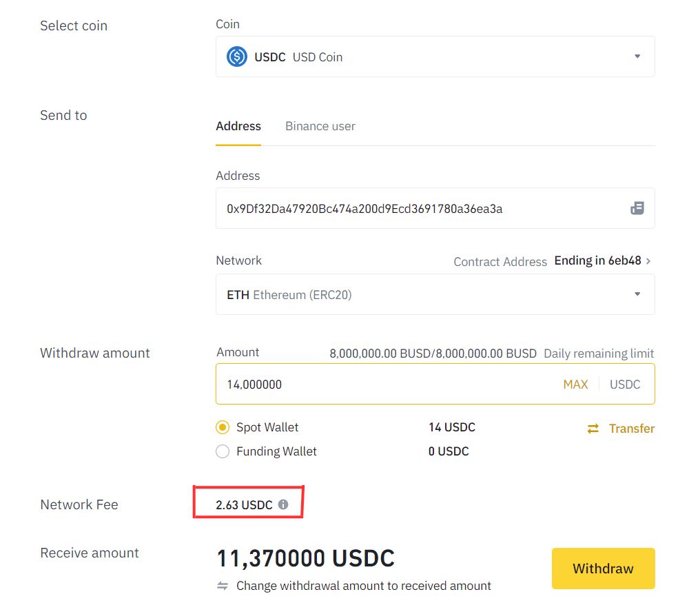
Task: Click the Transfer link
Action: click(x=632, y=428)
